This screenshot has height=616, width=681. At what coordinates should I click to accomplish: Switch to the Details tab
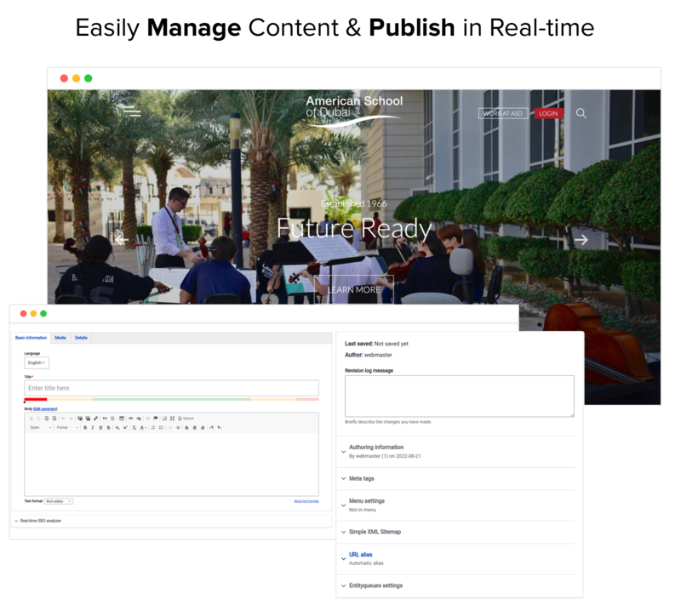[81, 338]
